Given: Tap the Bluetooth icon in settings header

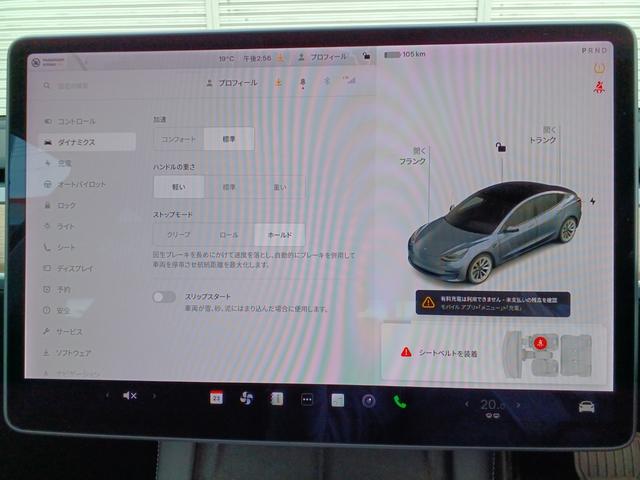Looking at the screenshot, I should [x=327, y=82].
